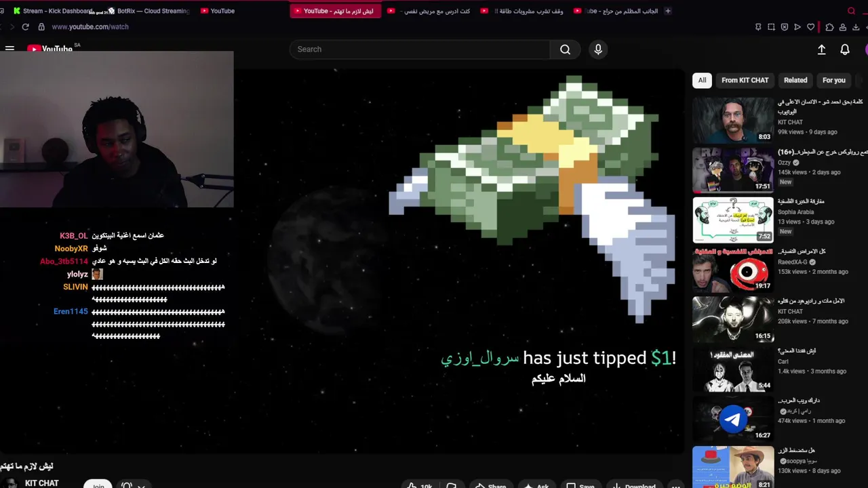Click the Join channel button

(x=98, y=485)
